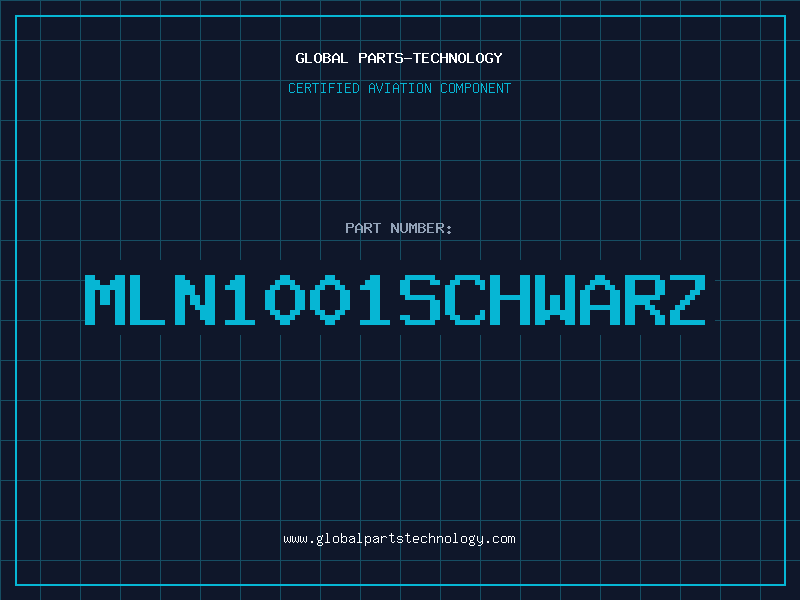This screenshot has height=600, width=800.
Task: Click the part number MLN1001SCHWARZ
Action: tap(395, 300)
